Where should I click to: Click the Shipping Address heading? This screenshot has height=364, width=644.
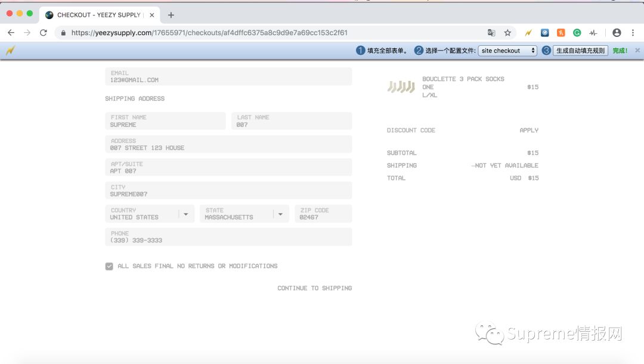point(135,98)
